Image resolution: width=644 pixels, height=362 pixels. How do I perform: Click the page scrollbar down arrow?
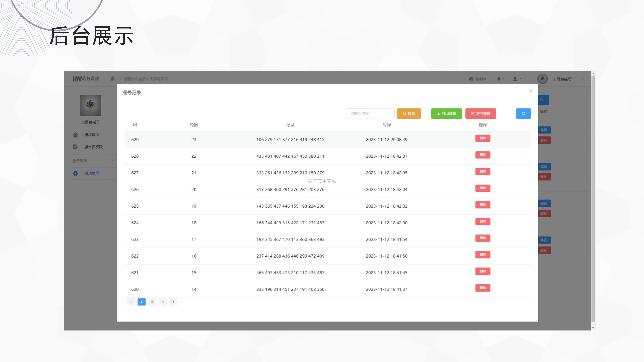[593, 328]
